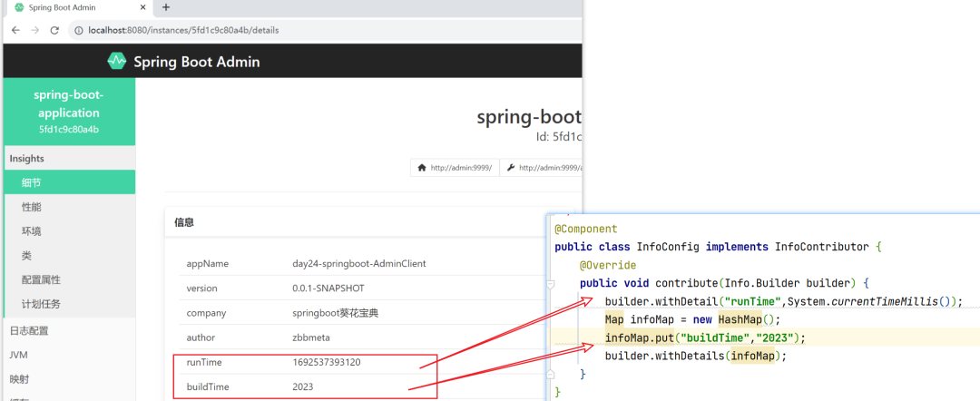Screen dimensions: 980x401
Task: Click builder.withDetails line in code
Action: pyautogui.click(x=695, y=356)
